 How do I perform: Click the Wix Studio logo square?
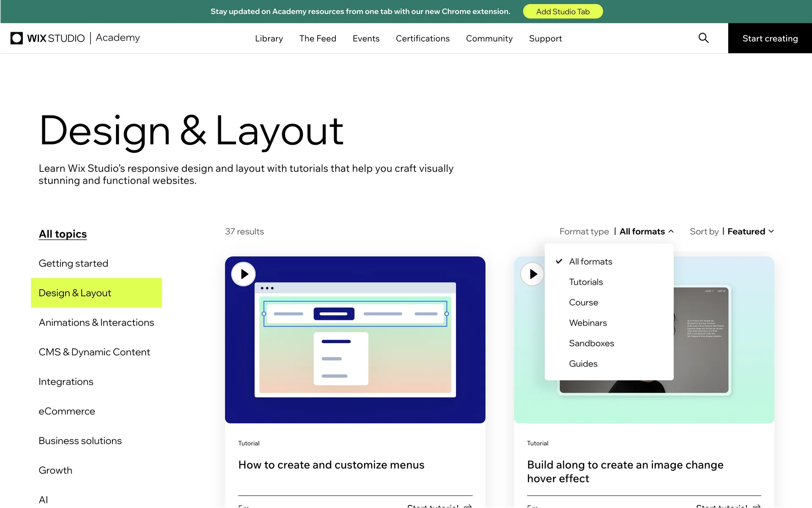pyautogui.click(x=16, y=38)
